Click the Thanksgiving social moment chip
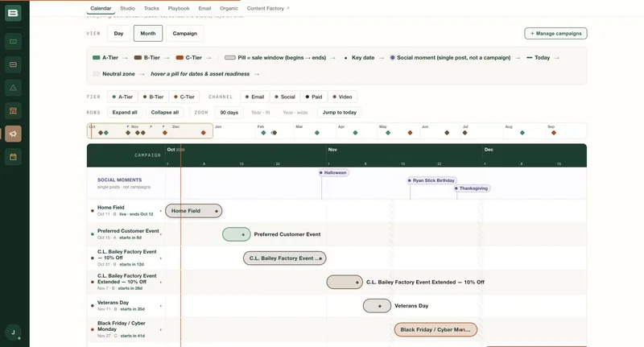Screen dimensions: 644x347 [472, 188]
